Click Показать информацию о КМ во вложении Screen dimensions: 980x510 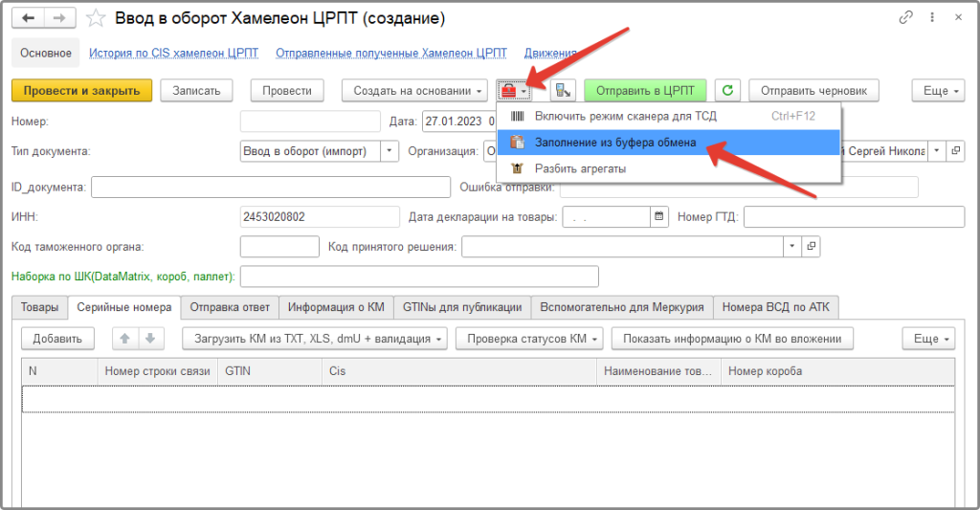[732, 339]
